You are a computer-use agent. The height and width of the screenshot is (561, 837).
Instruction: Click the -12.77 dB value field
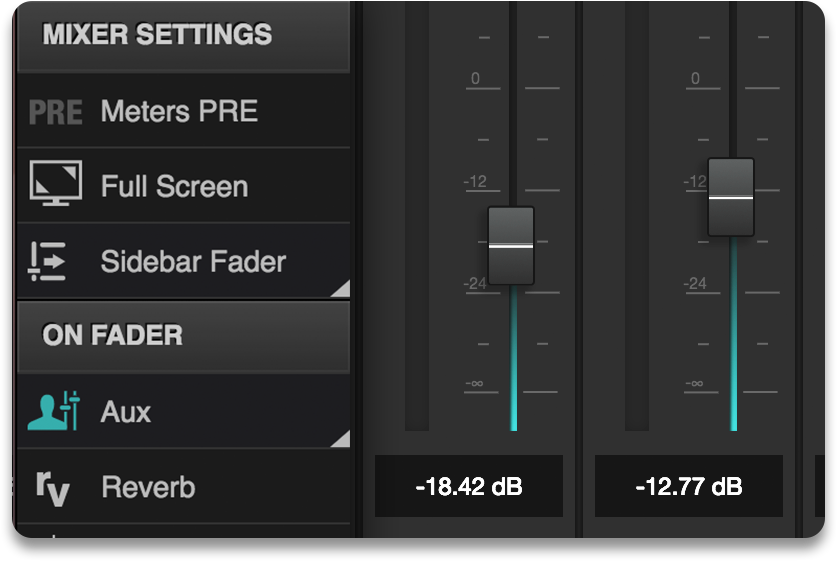pos(689,487)
